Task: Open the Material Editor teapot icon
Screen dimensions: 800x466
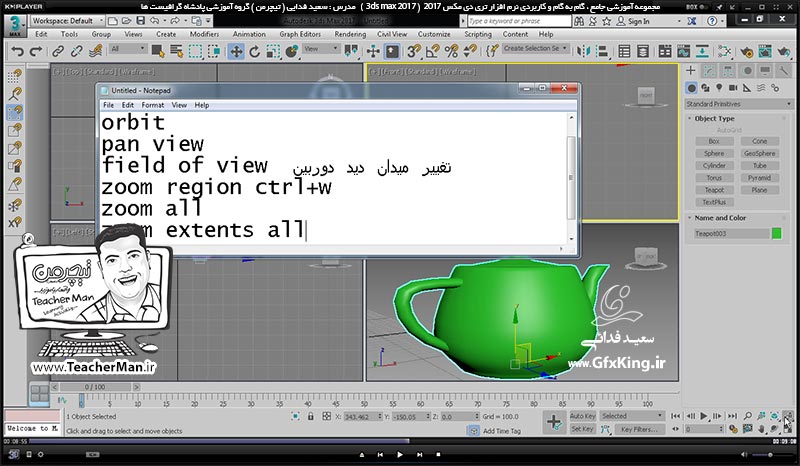Action: pyautogui.click(x=724, y=51)
